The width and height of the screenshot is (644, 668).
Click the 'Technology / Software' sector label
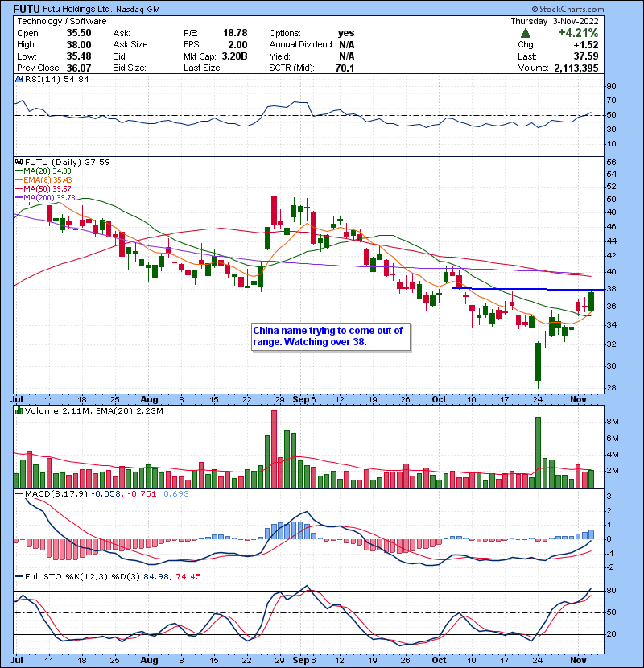tap(62, 21)
